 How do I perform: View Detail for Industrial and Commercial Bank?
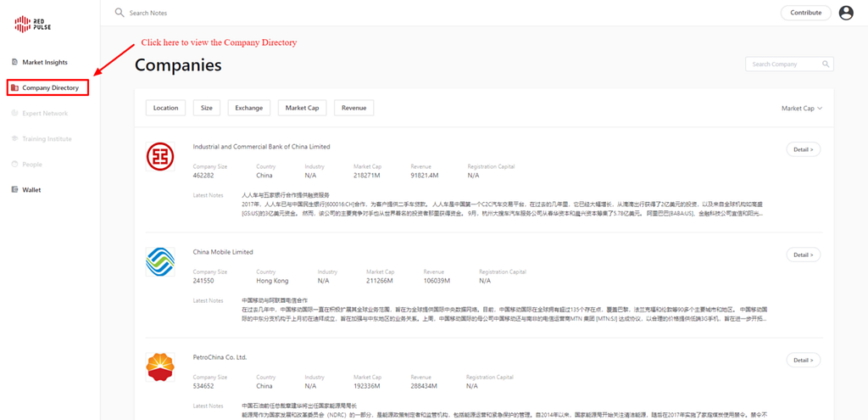[804, 149]
